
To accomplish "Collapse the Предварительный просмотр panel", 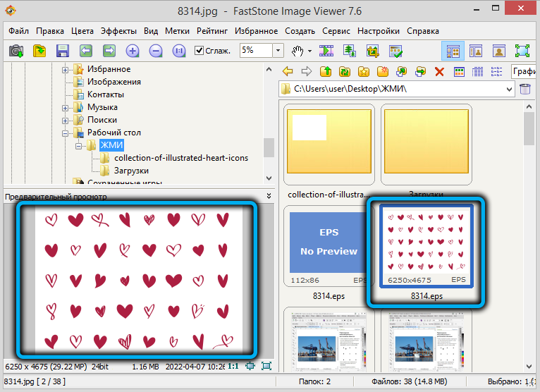I will (x=268, y=195).
